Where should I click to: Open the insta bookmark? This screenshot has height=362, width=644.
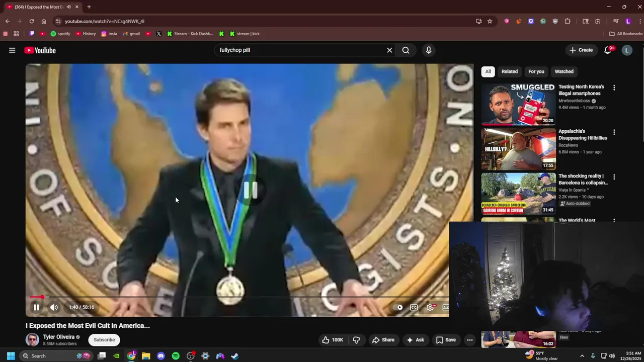[109, 34]
